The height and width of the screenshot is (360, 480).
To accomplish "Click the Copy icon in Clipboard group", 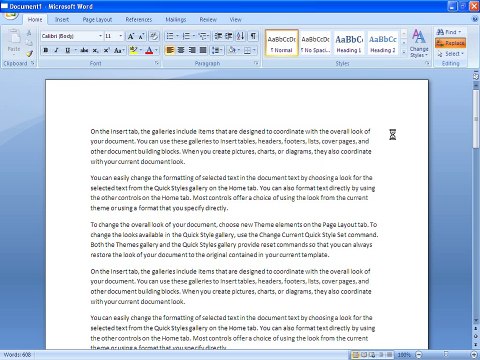I will point(29,43).
